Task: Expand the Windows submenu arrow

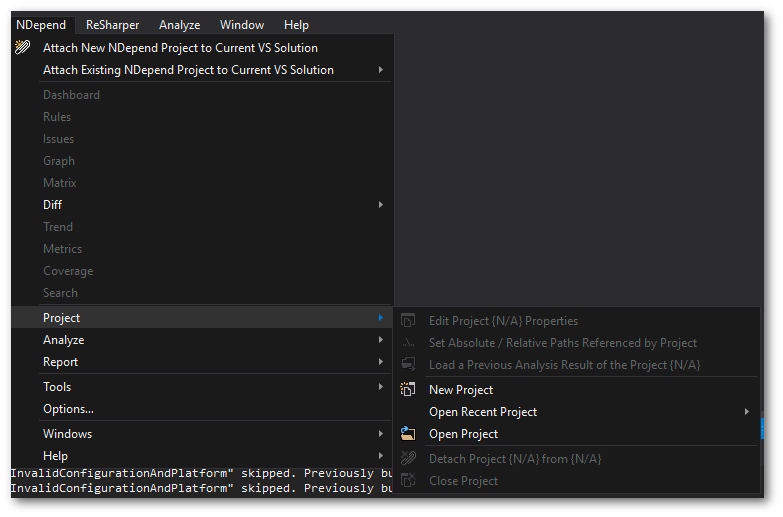Action: coord(381,434)
